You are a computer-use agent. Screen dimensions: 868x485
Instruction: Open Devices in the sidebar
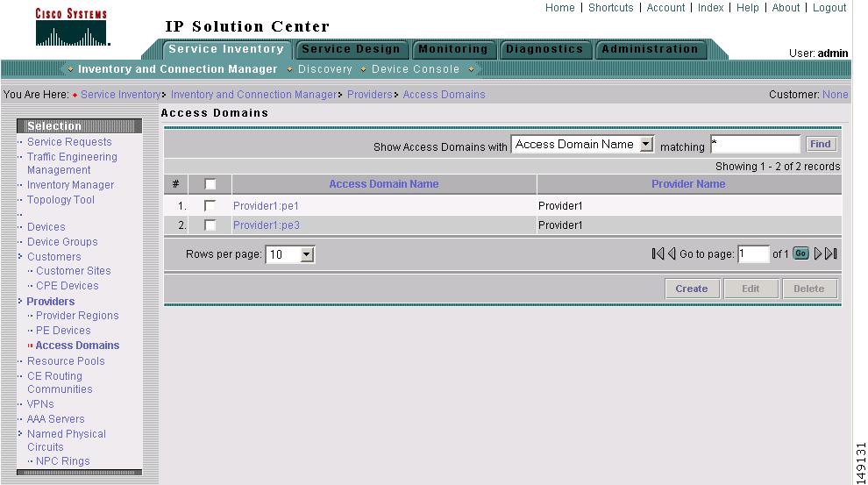[46, 227]
